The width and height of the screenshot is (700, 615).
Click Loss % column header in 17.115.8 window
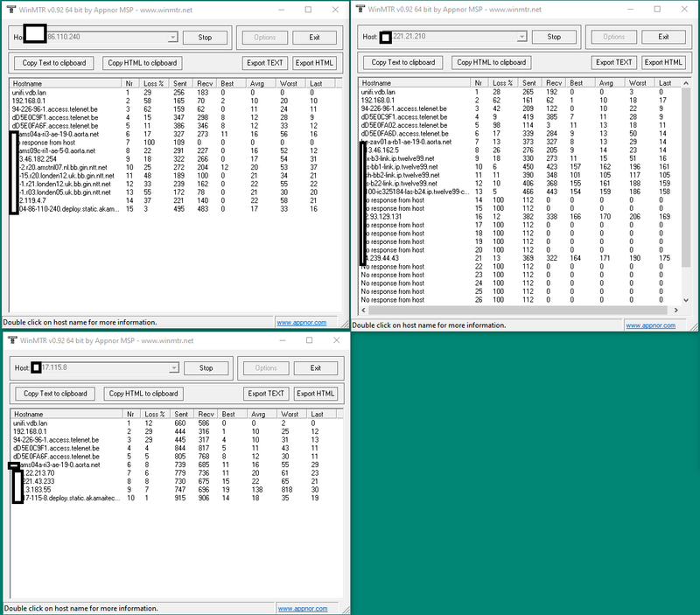click(154, 414)
